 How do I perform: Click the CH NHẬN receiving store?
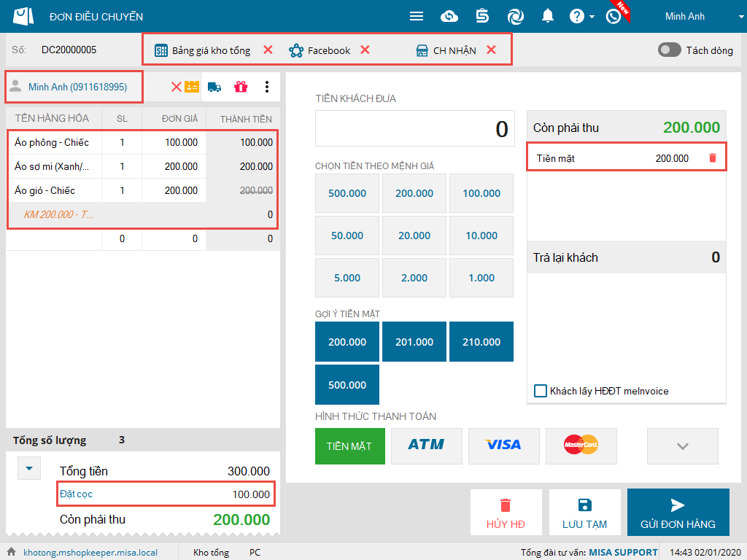tap(446, 50)
